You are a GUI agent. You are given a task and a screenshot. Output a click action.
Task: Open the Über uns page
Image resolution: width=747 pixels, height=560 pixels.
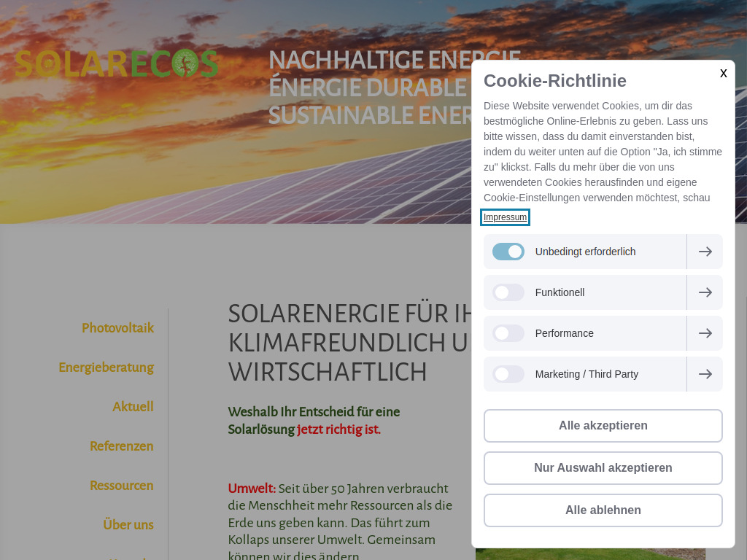click(128, 524)
